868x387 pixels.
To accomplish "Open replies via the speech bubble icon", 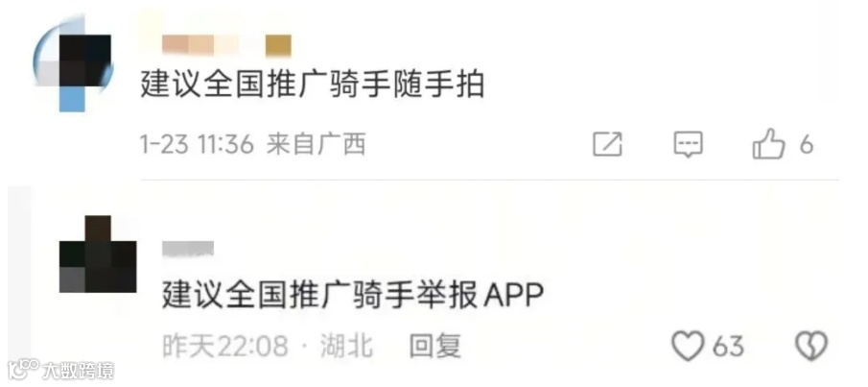I will [688, 145].
